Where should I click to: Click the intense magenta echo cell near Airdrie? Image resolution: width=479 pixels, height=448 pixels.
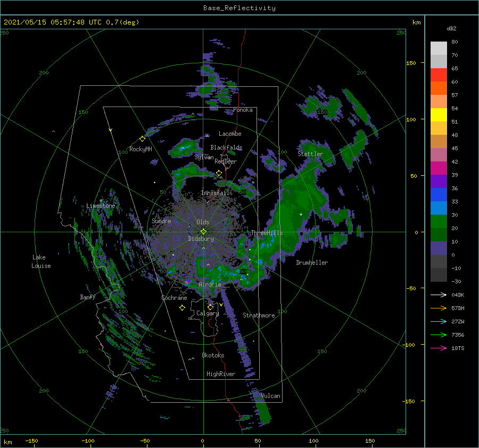(187, 282)
